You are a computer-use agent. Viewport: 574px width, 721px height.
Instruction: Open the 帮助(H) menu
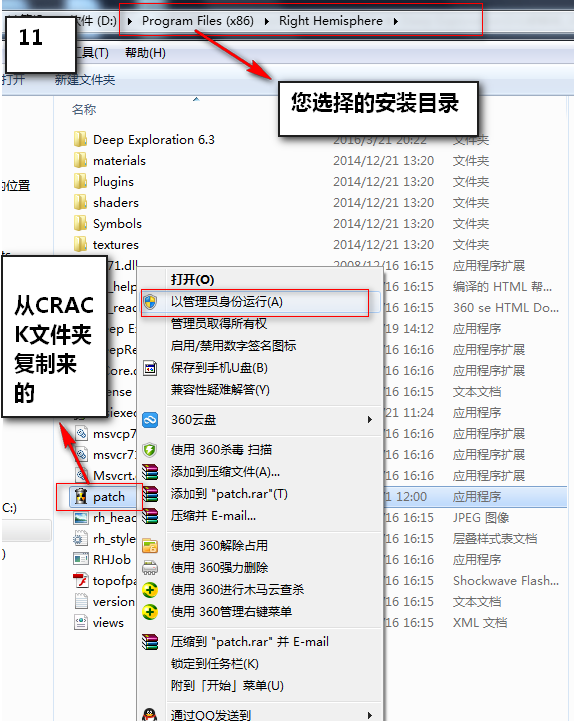point(145,53)
